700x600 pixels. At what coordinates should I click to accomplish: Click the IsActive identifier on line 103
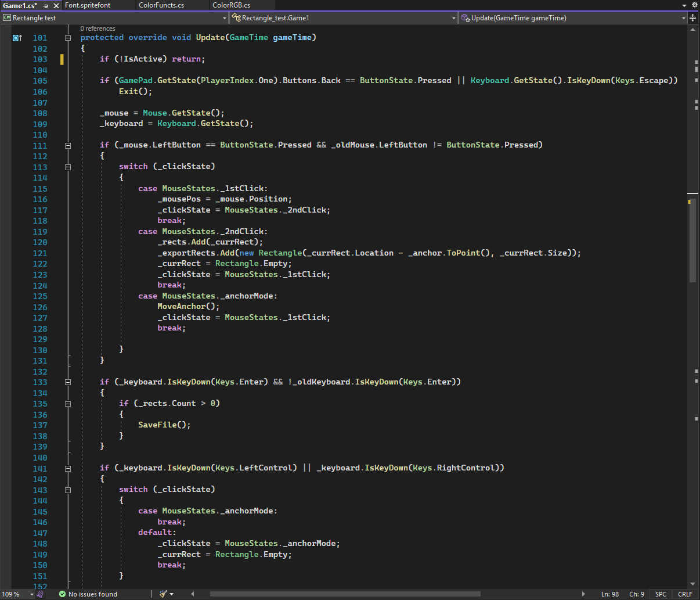coord(146,59)
